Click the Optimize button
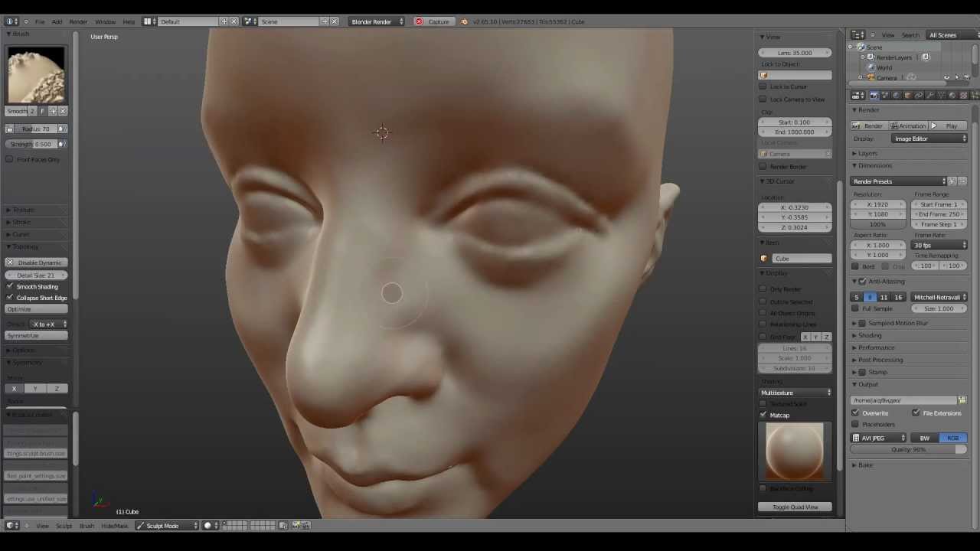This screenshot has width=980, height=551. [36, 309]
